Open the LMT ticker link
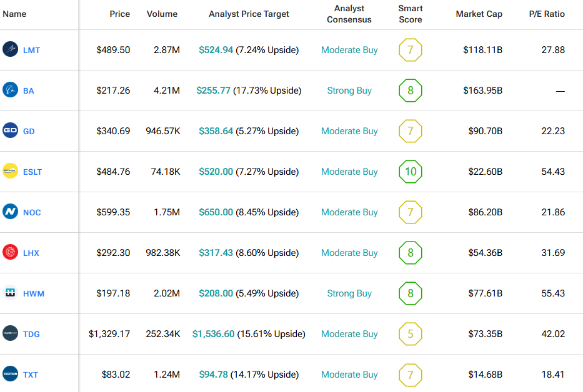This screenshot has height=392, width=583. tap(31, 50)
